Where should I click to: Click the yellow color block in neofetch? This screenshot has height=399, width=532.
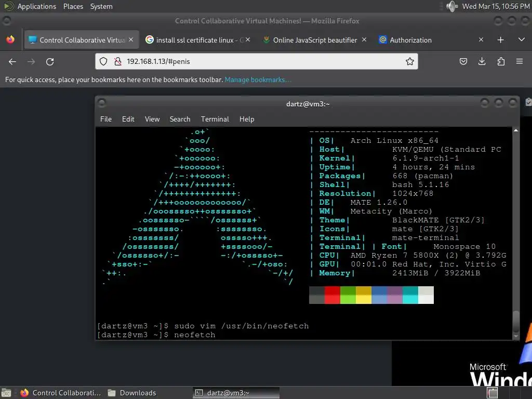pyautogui.click(x=363, y=295)
